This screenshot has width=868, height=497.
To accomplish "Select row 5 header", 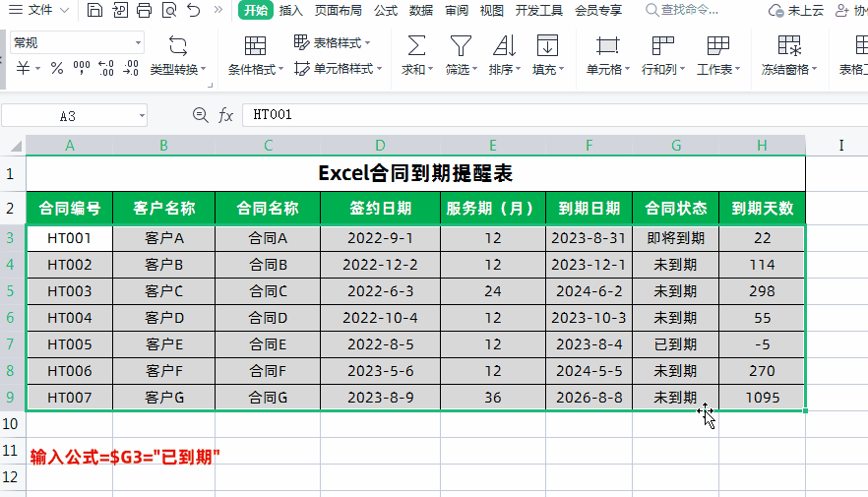I will click(11, 291).
